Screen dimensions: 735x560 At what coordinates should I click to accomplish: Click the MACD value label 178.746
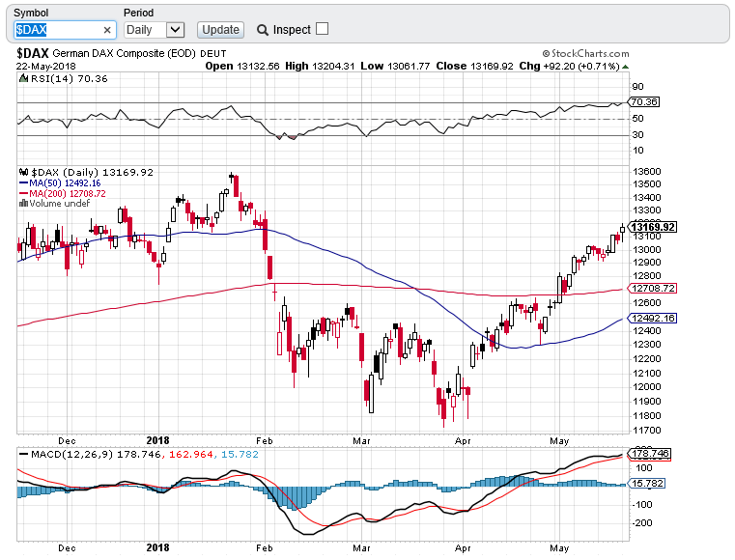click(x=650, y=453)
